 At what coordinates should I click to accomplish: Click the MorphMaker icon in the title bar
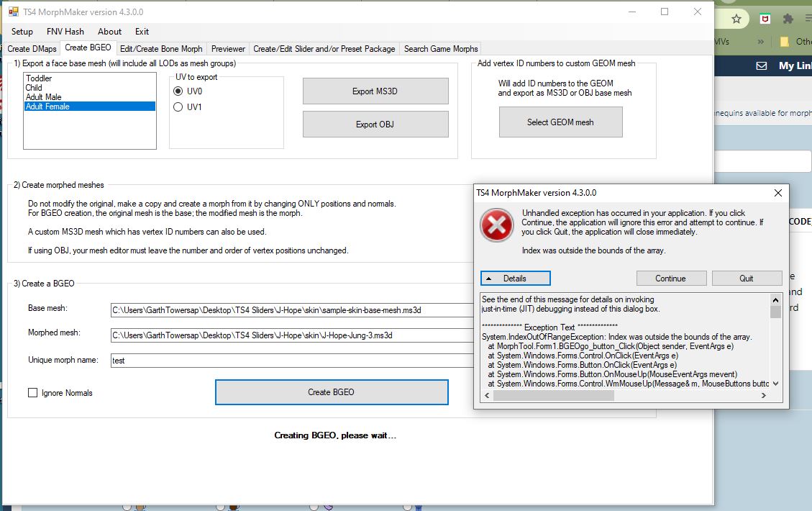12,12
